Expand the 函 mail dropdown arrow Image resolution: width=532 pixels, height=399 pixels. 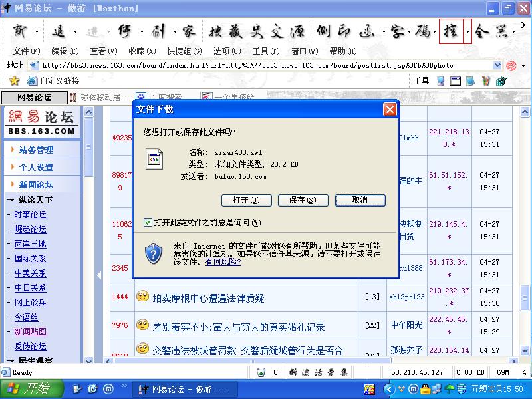click(x=384, y=31)
